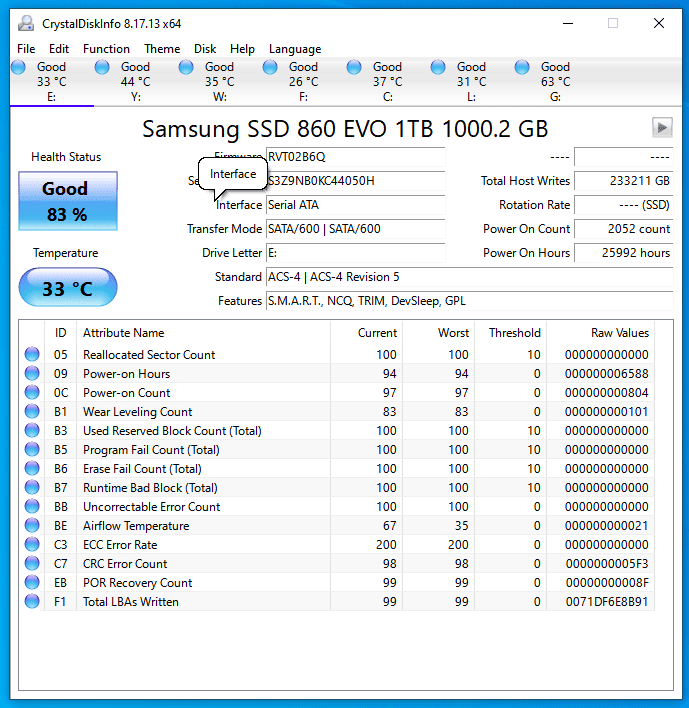
Task: Click the Power On Hours label
Action: pos(526,252)
